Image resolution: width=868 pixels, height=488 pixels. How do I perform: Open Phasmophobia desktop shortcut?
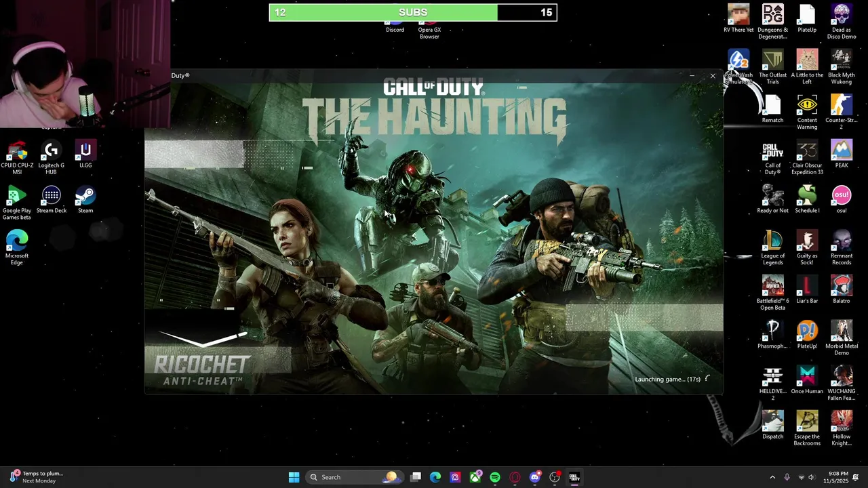772,335
